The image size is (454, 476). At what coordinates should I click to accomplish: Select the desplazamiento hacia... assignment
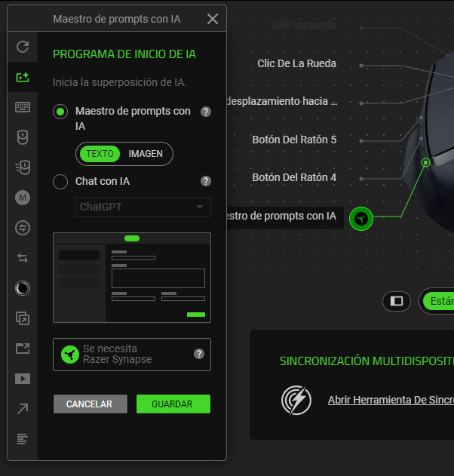tap(282, 101)
